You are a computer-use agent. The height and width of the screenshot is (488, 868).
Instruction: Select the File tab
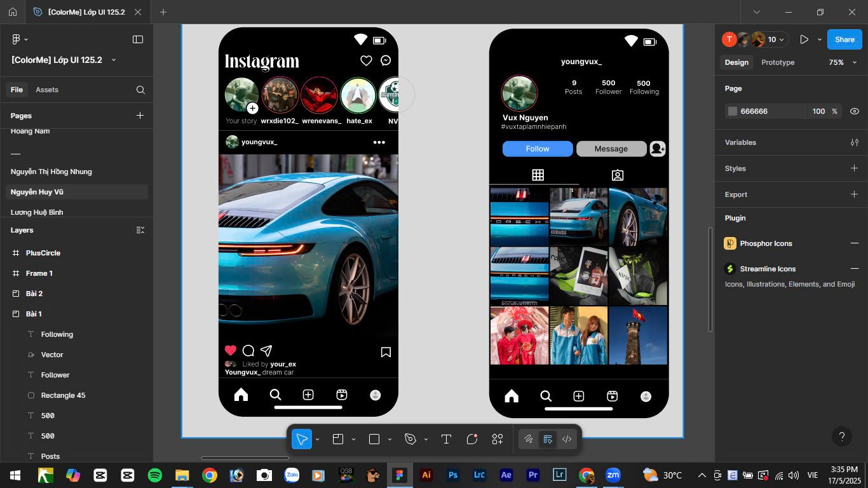(17, 90)
